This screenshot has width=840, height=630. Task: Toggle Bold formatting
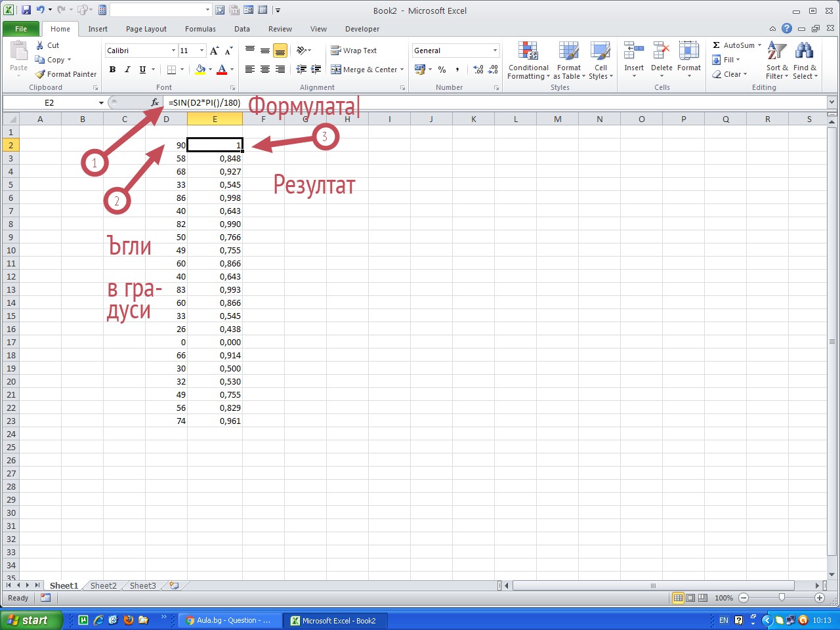coord(113,70)
